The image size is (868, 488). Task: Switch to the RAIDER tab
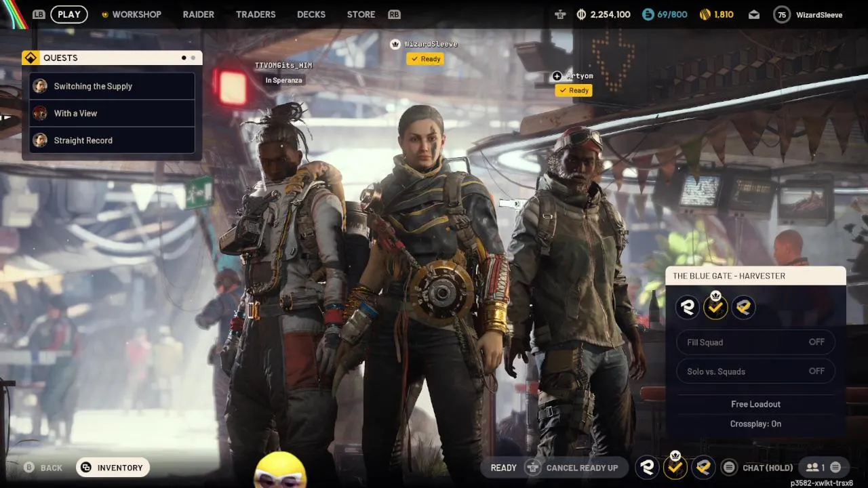199,14
